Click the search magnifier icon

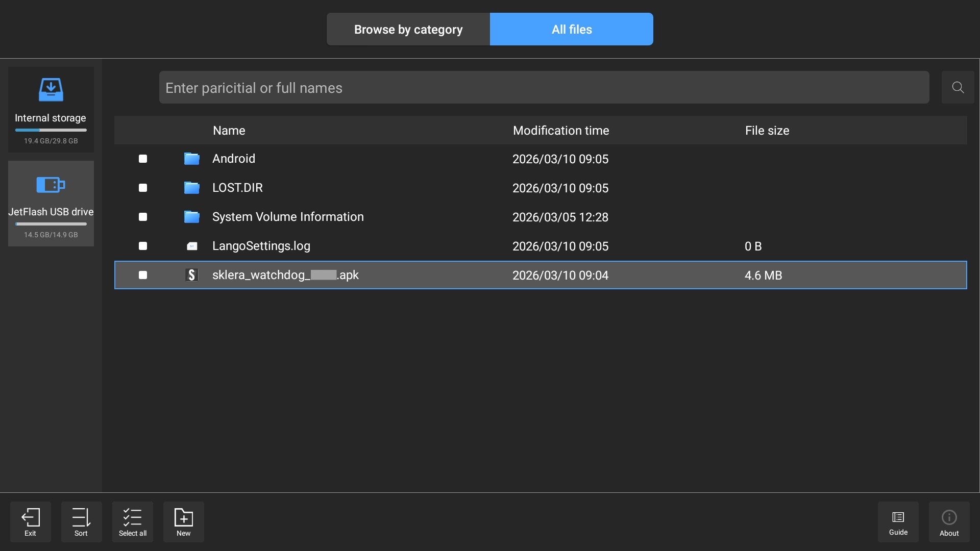(x=958, y=88)
